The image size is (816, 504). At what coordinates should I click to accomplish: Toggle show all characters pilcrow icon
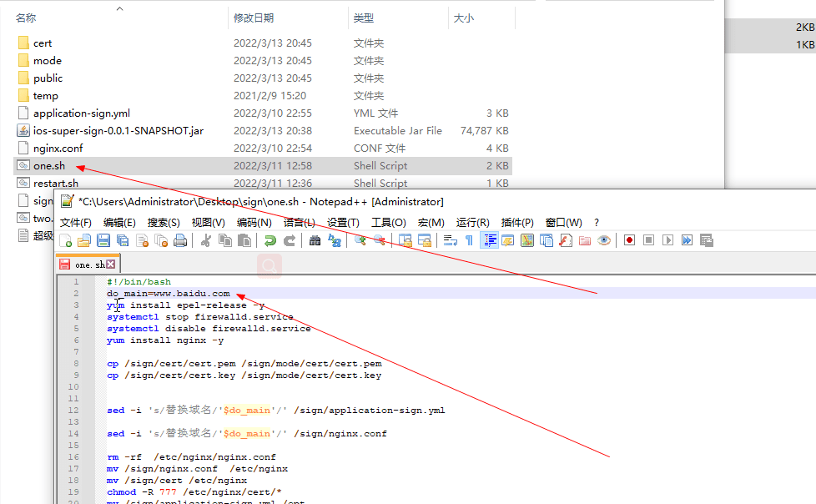469,240
